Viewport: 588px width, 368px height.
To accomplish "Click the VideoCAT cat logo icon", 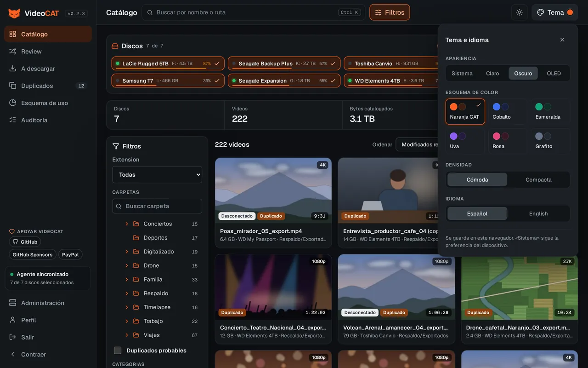I will click(x=14, y=13).
